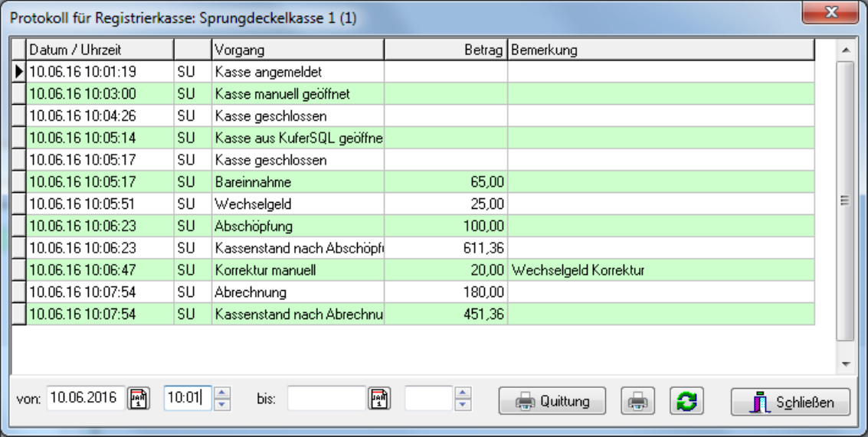
Task: Click the scrollbar down arrow of the table
Action: click(845, 364)
